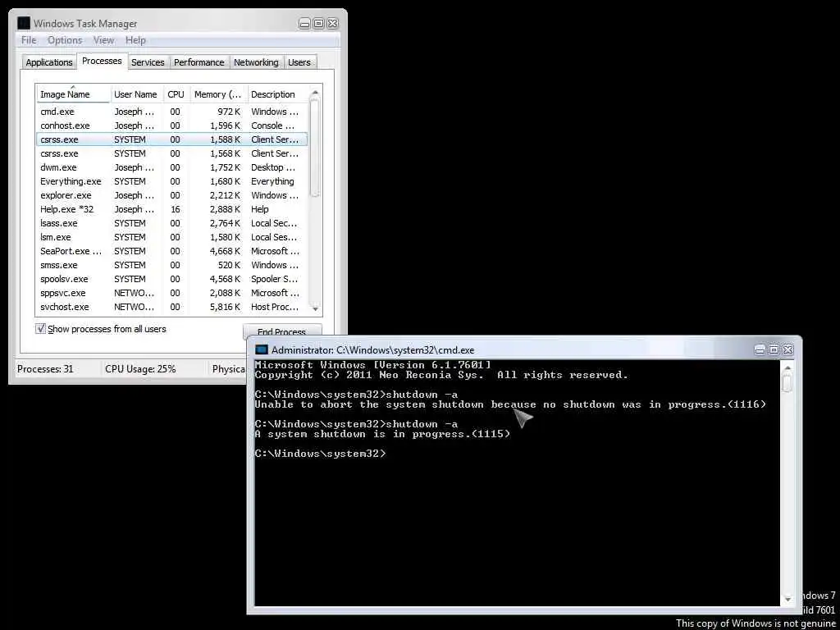This screenshot has height=630, width=840.
Task: Select the lsass.exe process row
Action: coord(172,223)
